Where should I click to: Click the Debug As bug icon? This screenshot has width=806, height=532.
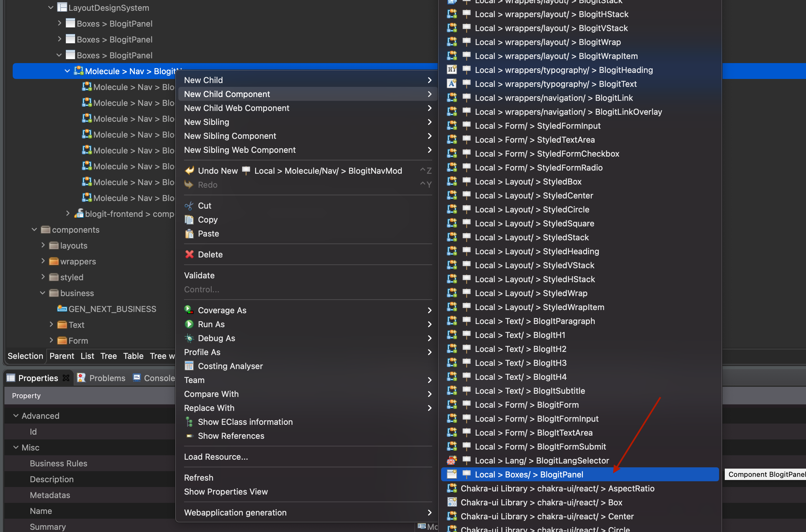189,338
